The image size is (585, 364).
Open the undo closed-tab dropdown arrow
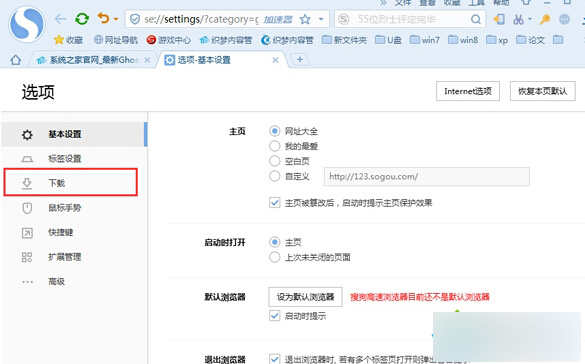(x=116, y=19)
